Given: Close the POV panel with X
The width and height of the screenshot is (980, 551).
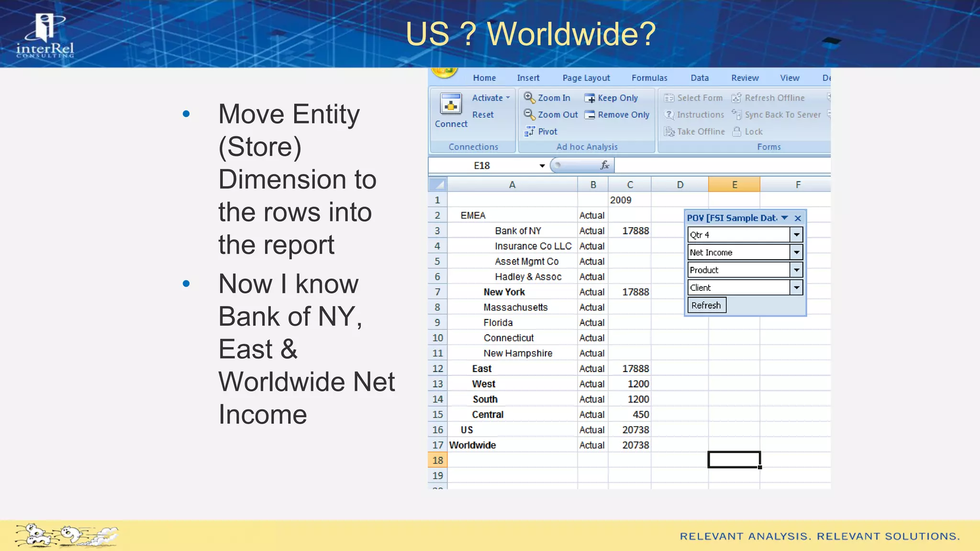Looking at the screenshot, I should point(798,218).
